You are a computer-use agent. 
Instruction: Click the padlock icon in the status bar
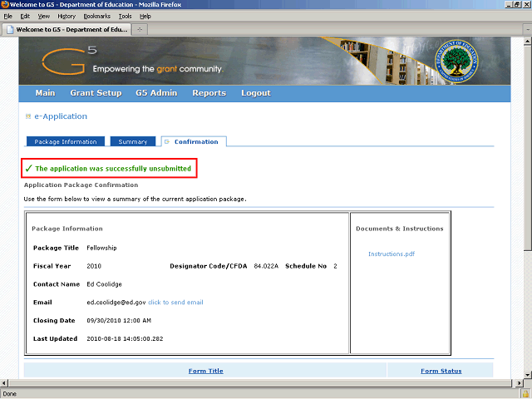526,394
